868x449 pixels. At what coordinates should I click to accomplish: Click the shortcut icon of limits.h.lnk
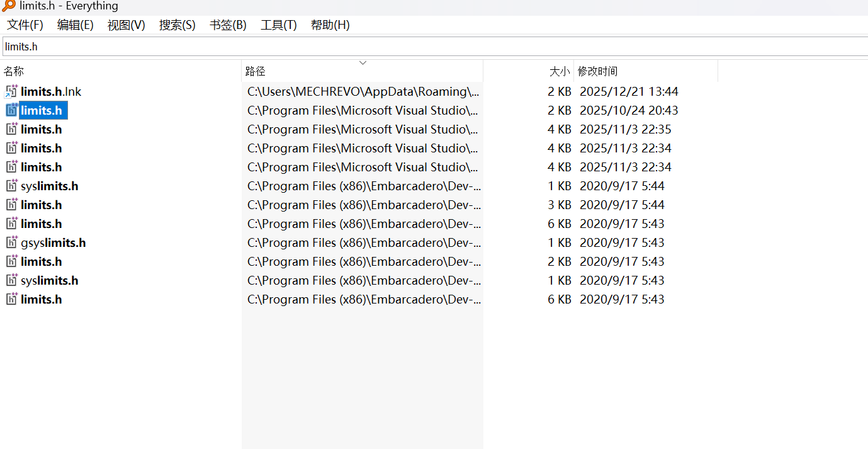coord(11,91)
